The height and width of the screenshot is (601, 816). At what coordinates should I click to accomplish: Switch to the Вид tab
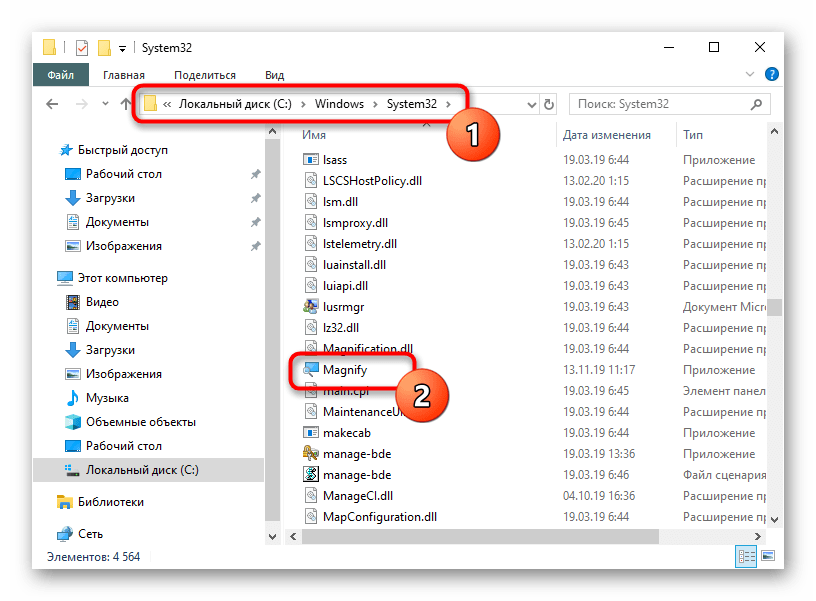click(274, 75)
